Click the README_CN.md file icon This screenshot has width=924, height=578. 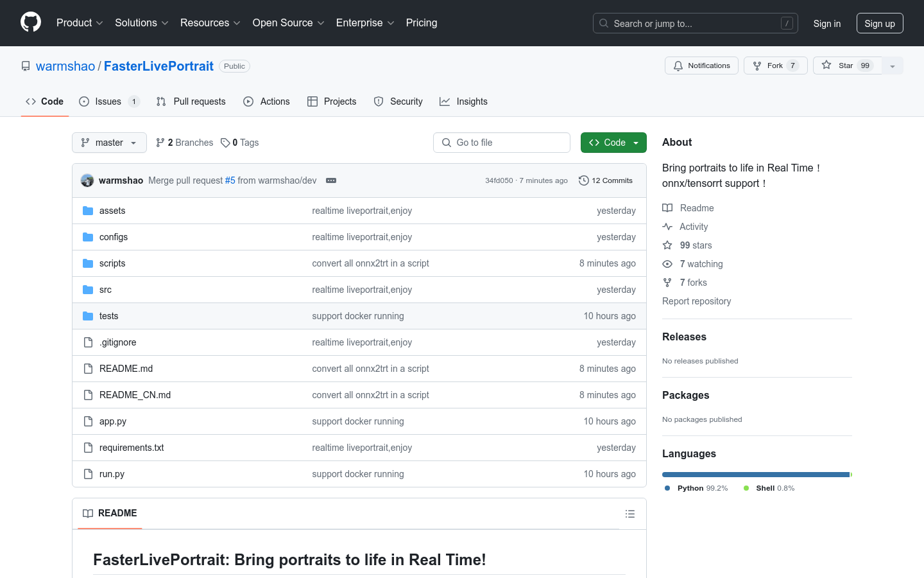88,395
